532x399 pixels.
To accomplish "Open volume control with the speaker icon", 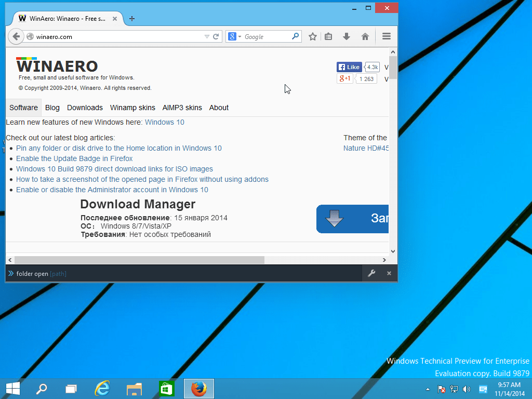I will [x=466, y=389].
